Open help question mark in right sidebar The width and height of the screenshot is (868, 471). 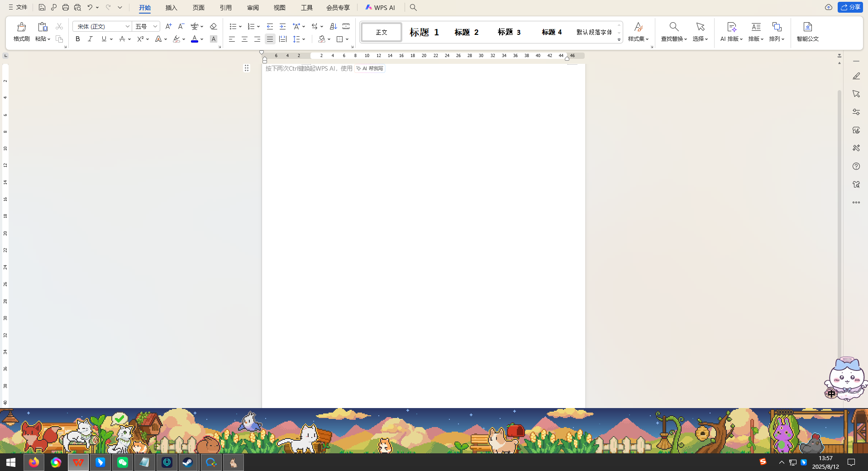pos(856,166)
